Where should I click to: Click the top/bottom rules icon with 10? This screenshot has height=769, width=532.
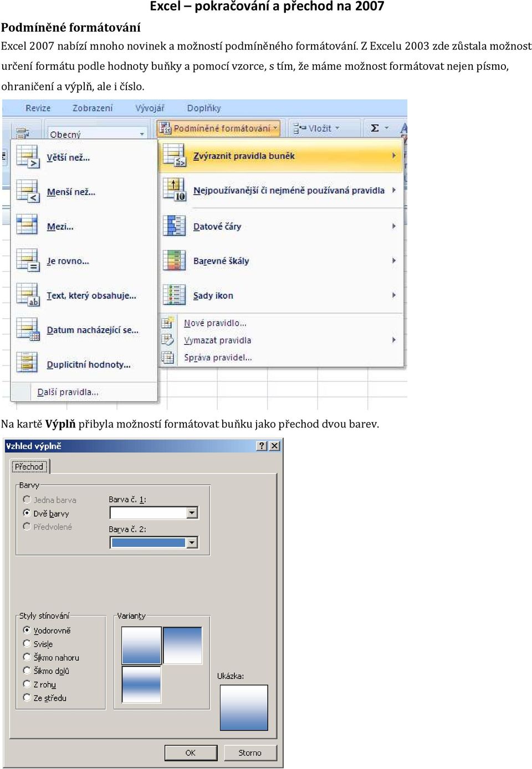coord(174,190)
